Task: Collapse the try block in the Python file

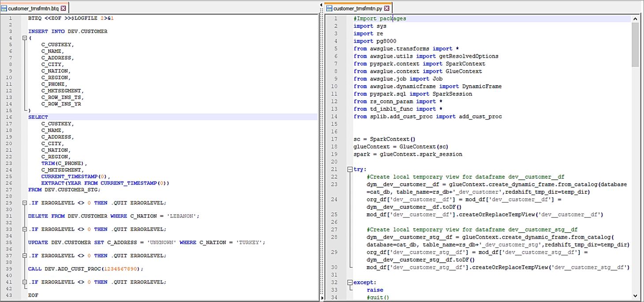Action: 350,170
